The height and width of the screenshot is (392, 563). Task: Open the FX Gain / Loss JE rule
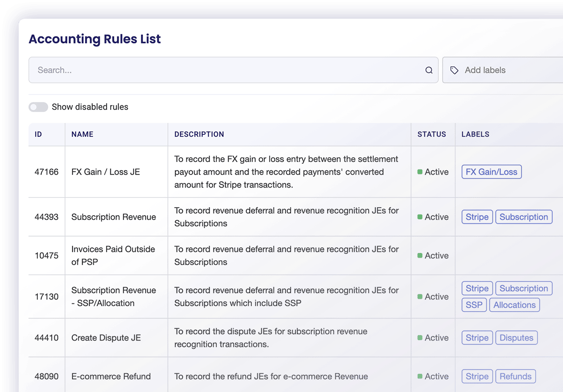(106, 172)
